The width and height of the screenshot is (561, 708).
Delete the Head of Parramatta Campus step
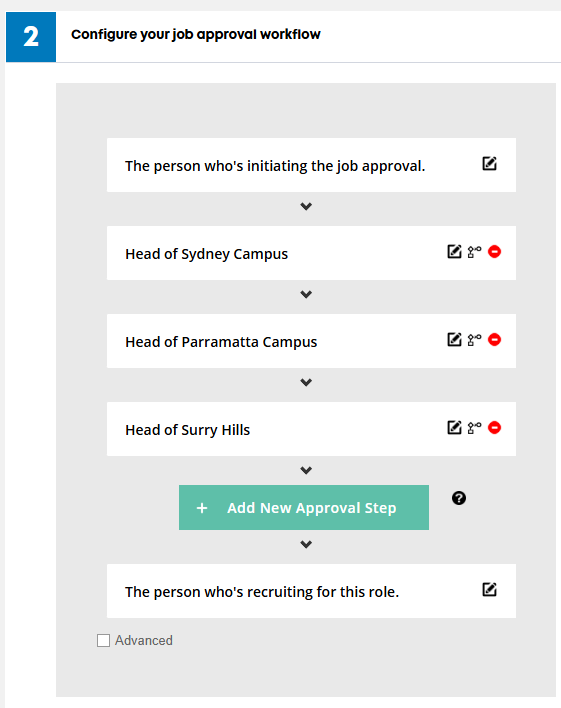(x=495, y=340)
